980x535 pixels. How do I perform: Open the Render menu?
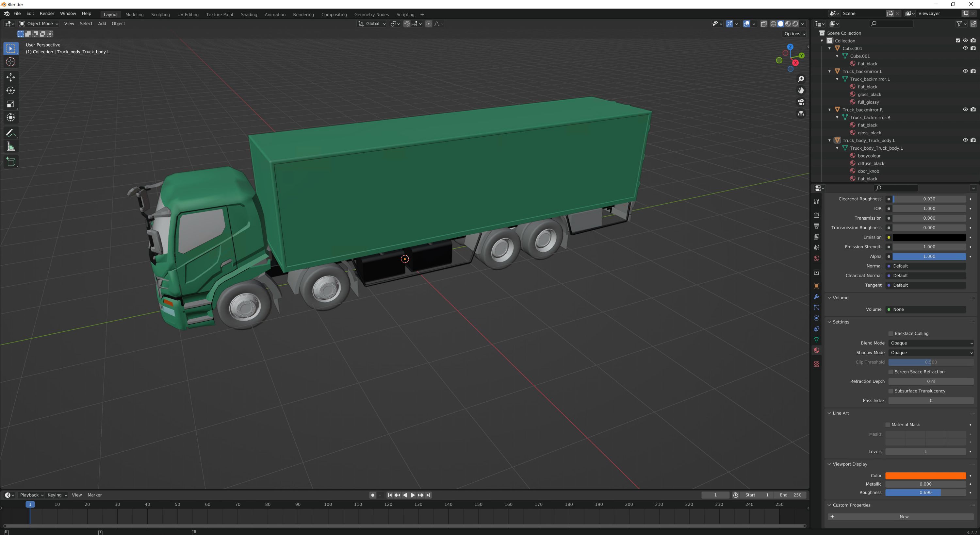[47, 13]
